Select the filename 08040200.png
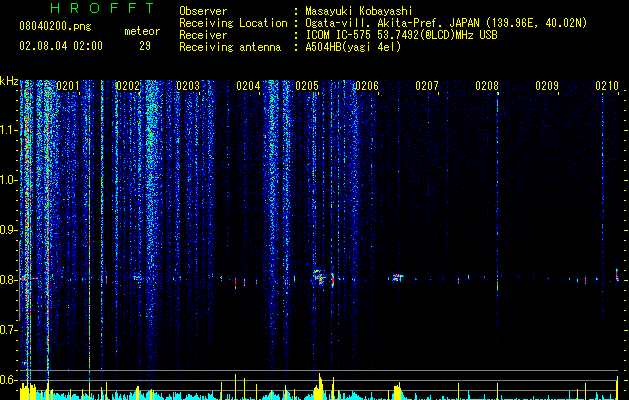The image size is (629, 400). coord(55,26)
